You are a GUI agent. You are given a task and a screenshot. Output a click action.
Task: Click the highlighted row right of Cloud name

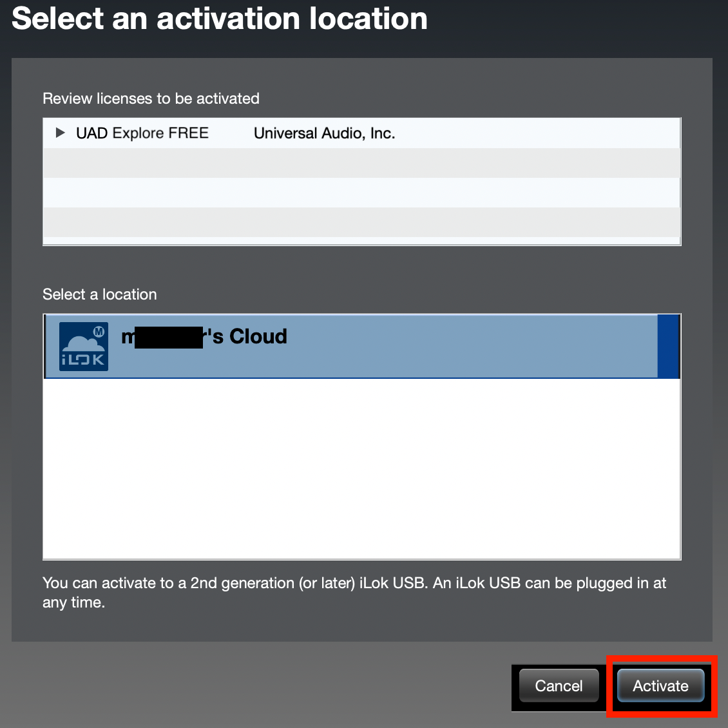[470, 346]
